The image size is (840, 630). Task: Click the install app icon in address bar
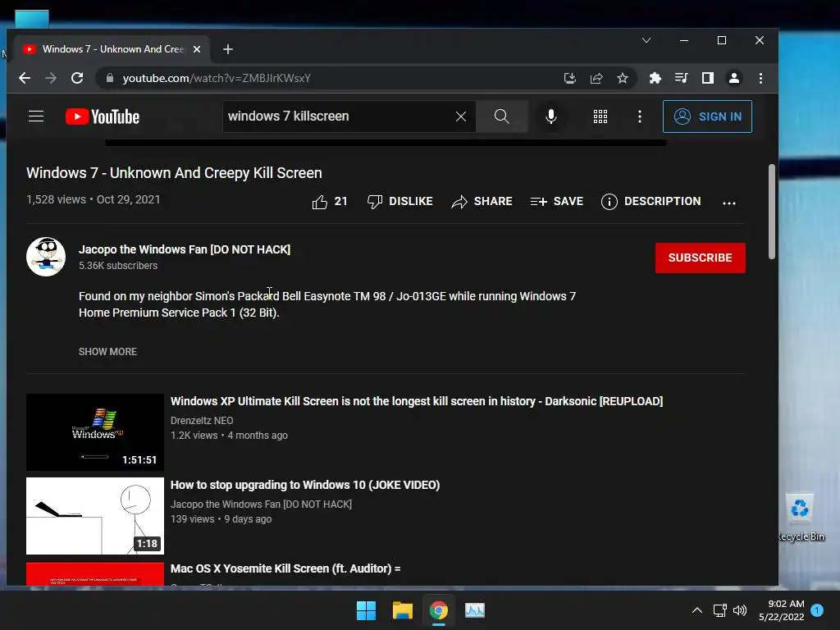pos(570,78)
